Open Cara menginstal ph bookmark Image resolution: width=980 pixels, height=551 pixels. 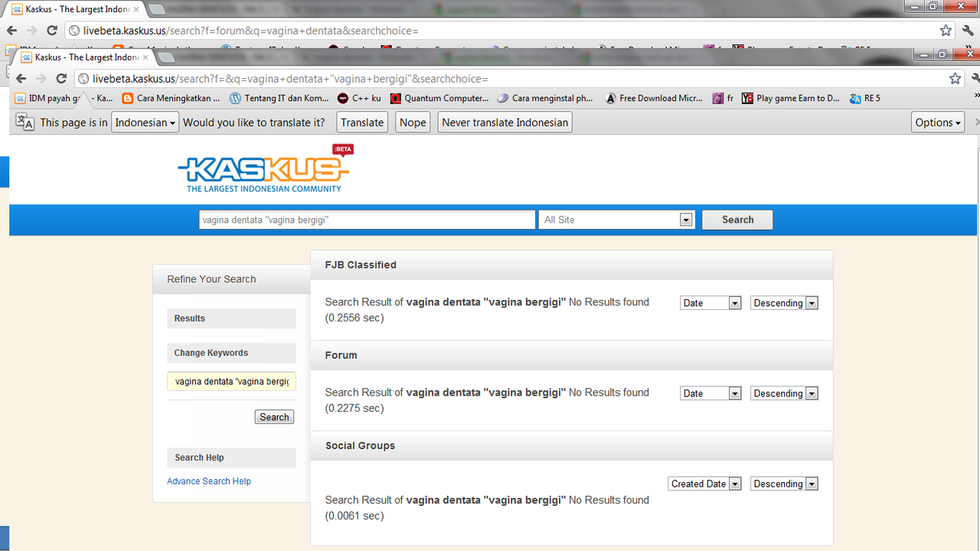tap(546, 98)
